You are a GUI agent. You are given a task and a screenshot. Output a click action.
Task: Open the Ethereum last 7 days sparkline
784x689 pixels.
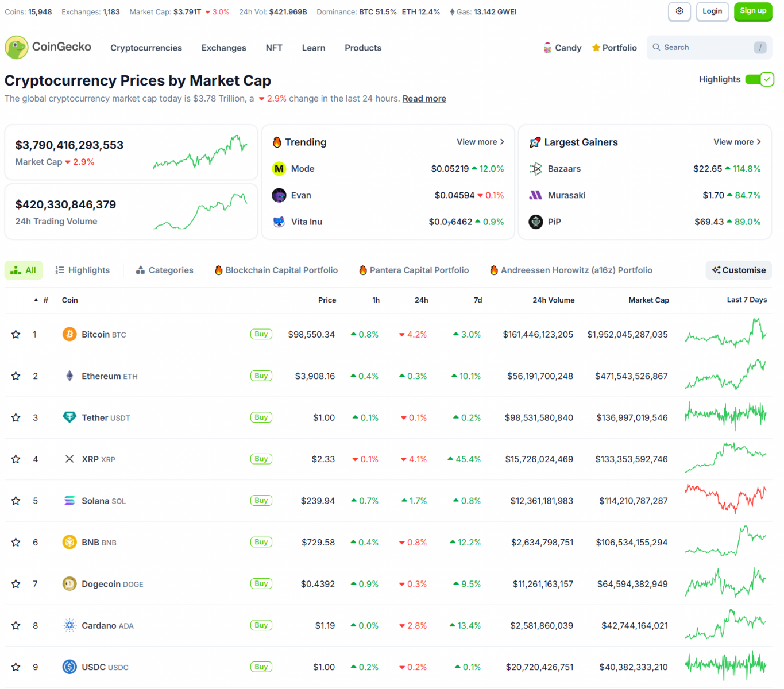725,376
